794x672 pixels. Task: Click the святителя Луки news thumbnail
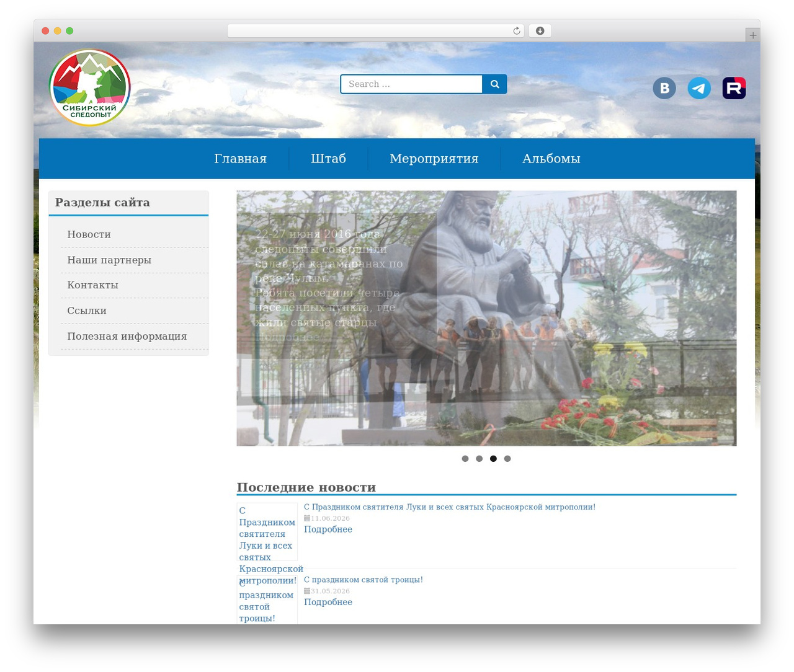coord(267,532)
